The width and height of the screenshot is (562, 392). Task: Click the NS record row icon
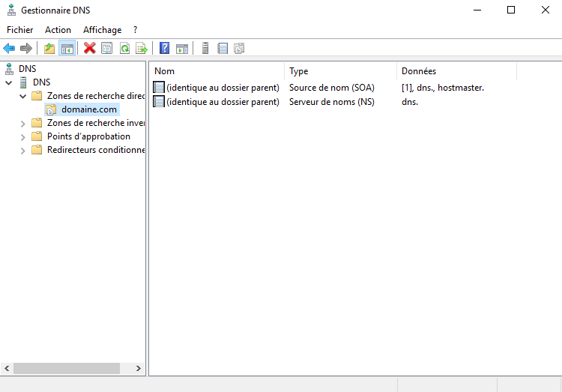coord(158,101)
